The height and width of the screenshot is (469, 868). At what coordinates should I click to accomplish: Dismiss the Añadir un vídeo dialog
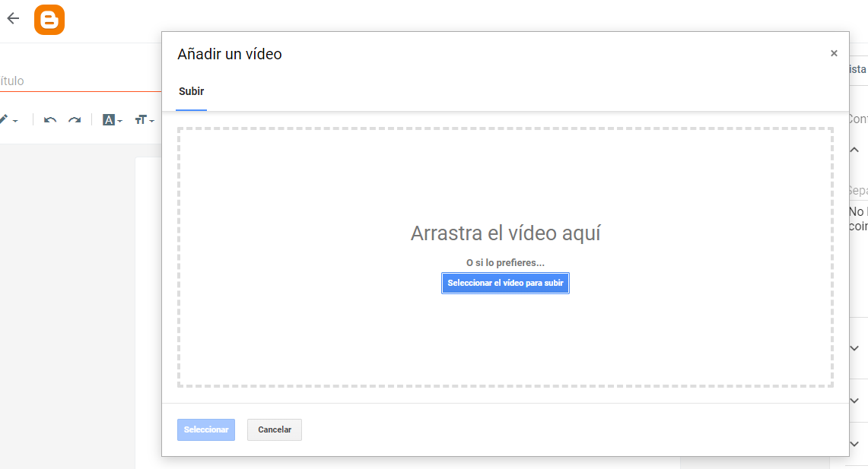834,53
